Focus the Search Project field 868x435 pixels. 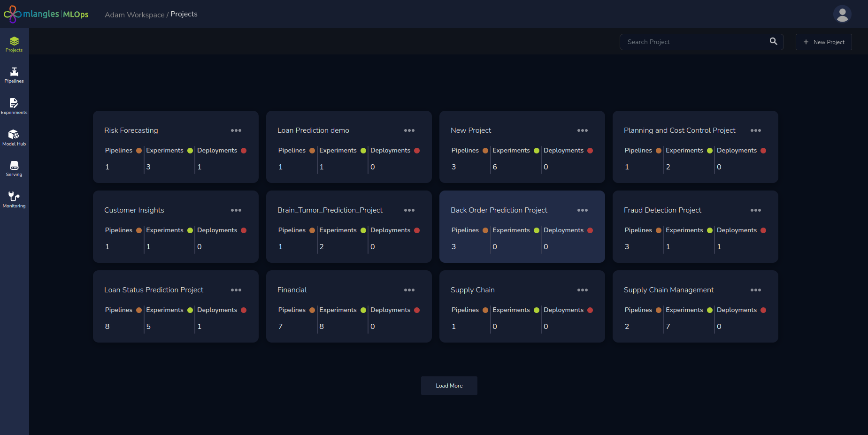[x=695, y=42]
